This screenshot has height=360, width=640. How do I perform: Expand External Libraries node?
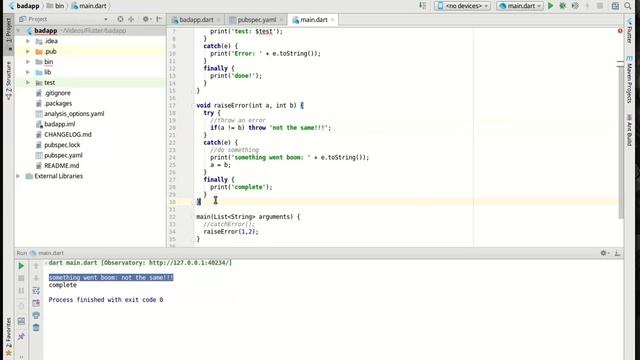click(18, 176)
